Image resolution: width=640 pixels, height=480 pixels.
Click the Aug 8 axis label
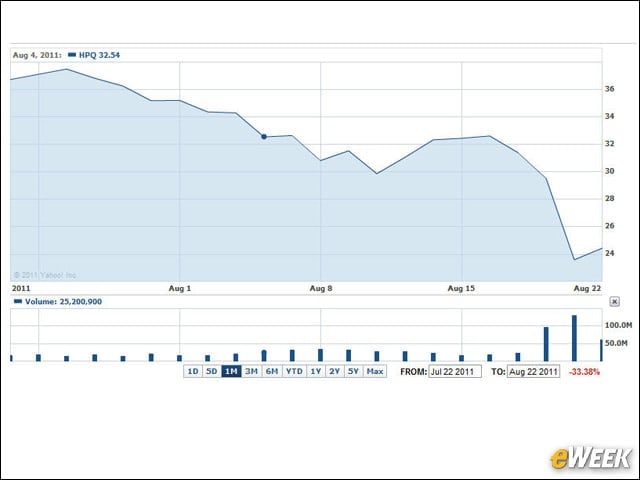pos(321,288)
